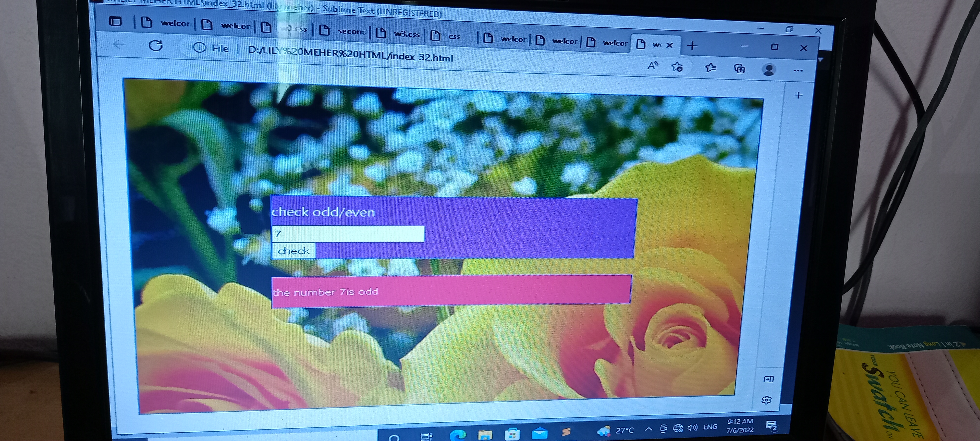The height and width of the screenshot is (441, 980).
Task: Toggle Sublime Text side bar icon
Action: click(115, 21)
